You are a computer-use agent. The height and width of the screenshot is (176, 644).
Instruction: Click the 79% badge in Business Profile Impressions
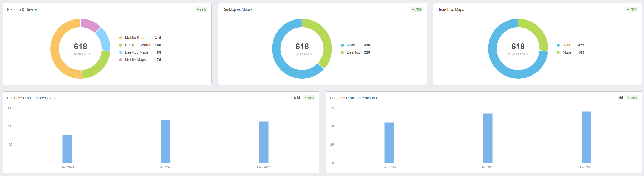[x=309, y=98]
